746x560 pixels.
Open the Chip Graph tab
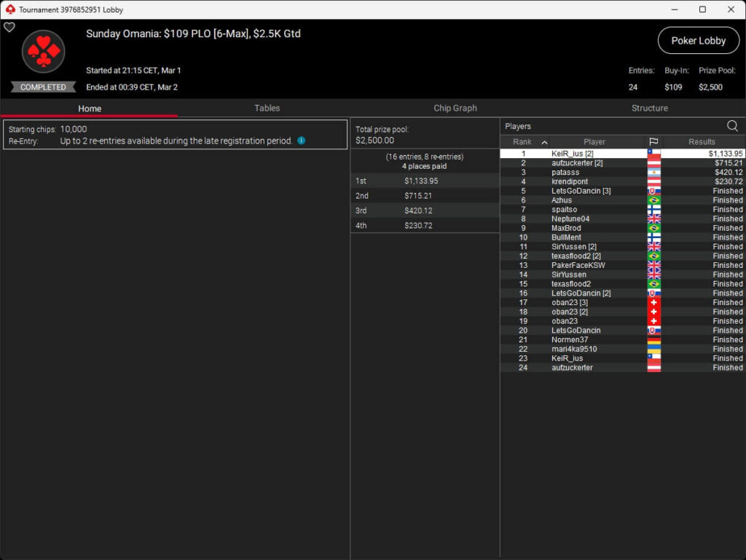click(455, 108)
